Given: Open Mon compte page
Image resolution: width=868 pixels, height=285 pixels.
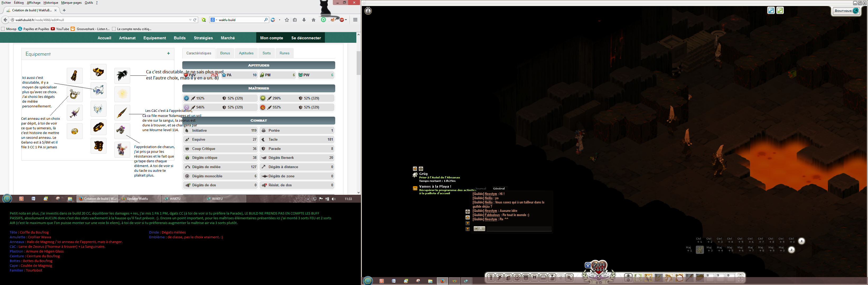Looking at the screenshot, I should point(272,38).
